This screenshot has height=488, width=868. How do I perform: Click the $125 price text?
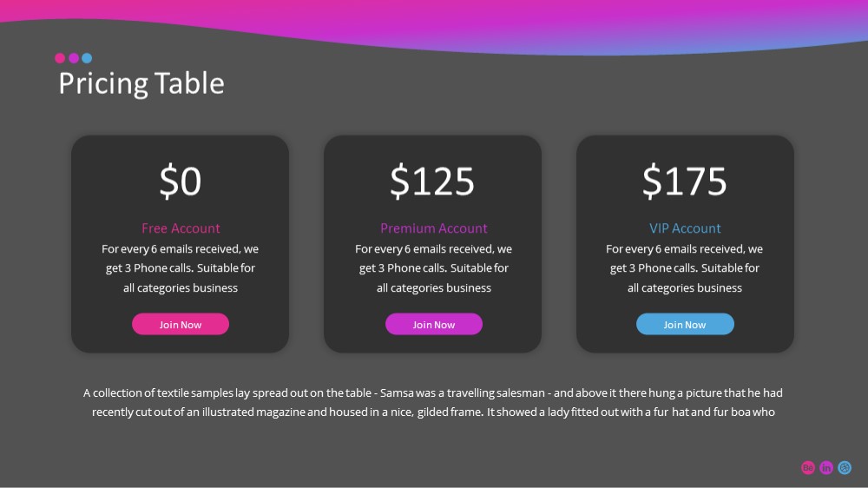(432, 181)
